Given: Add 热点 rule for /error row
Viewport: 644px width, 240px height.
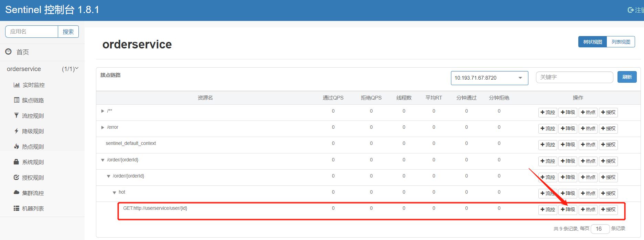Looking at the screenshot, I should [x=588, y=128].
